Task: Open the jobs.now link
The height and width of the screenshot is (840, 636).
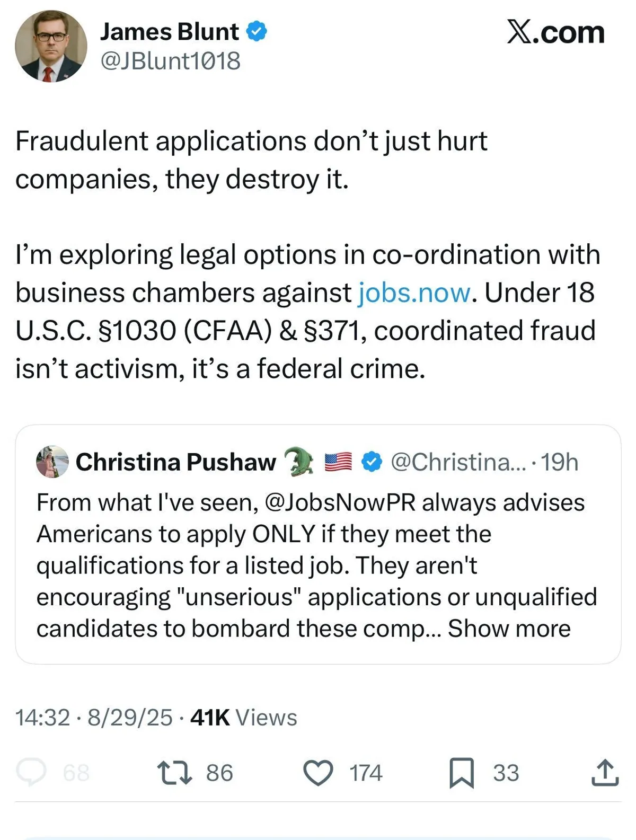Action: (414, 293)
